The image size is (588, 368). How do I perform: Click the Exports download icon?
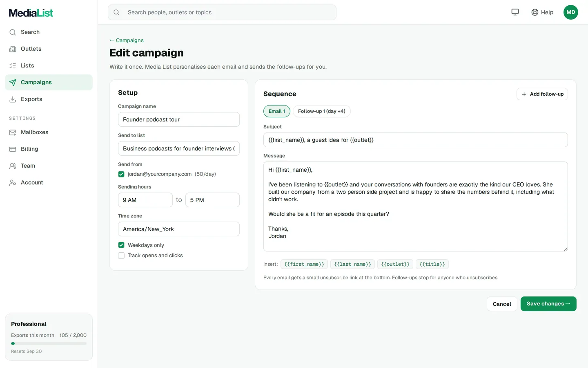tap(13, 99)
